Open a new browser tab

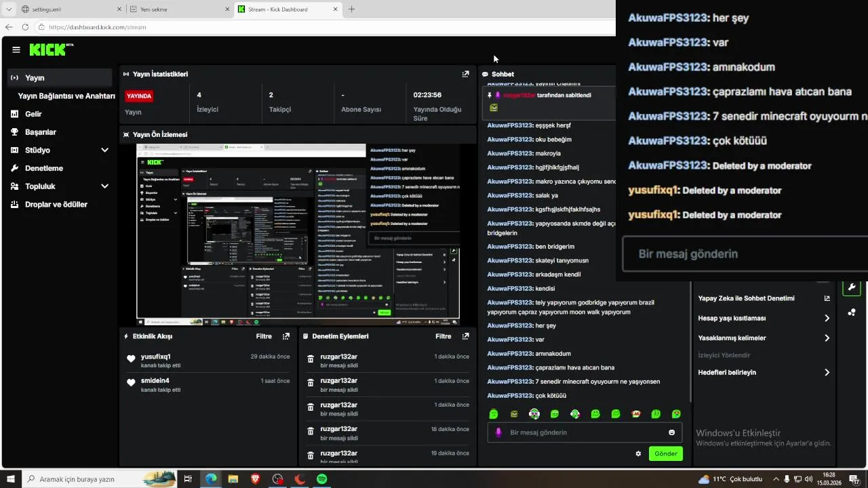point(351,9)
